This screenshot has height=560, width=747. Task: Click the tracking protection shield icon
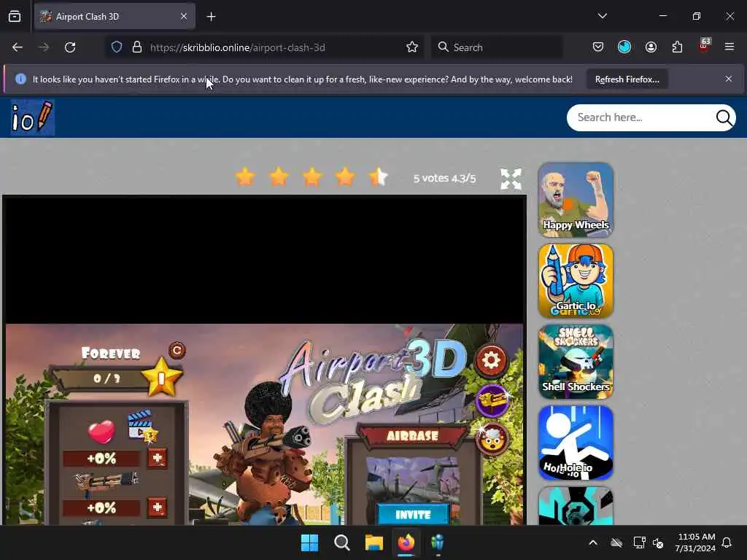point(117,47)
